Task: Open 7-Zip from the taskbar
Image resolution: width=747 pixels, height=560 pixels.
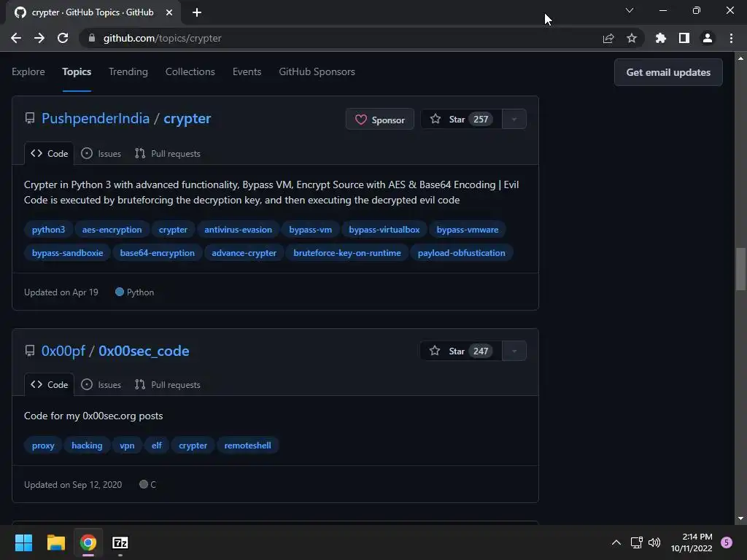Action: click(x=120, y=542)
